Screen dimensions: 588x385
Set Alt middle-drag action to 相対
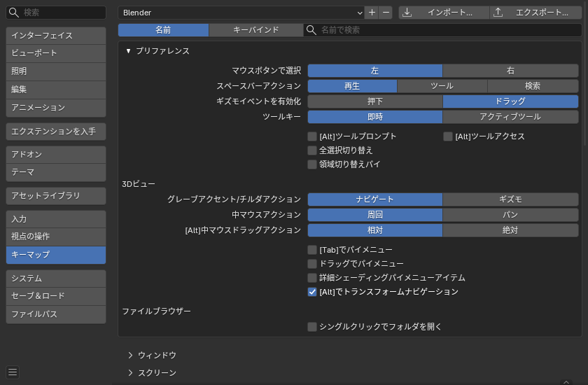[375, 230]
